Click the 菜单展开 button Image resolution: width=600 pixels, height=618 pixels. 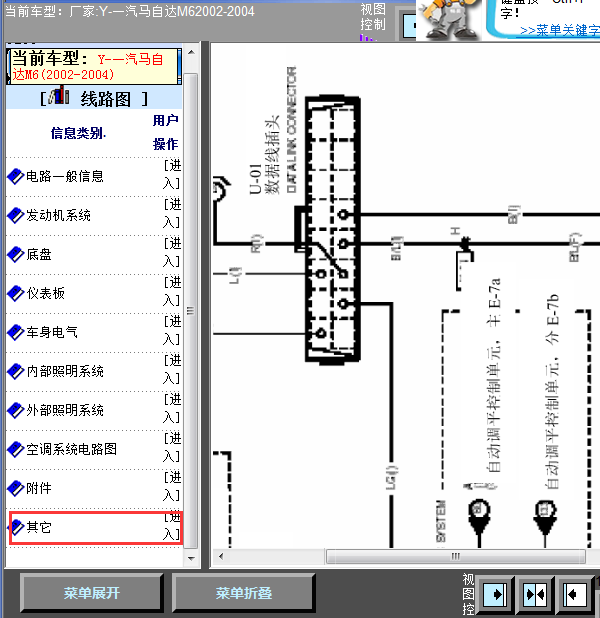[92, 593]
